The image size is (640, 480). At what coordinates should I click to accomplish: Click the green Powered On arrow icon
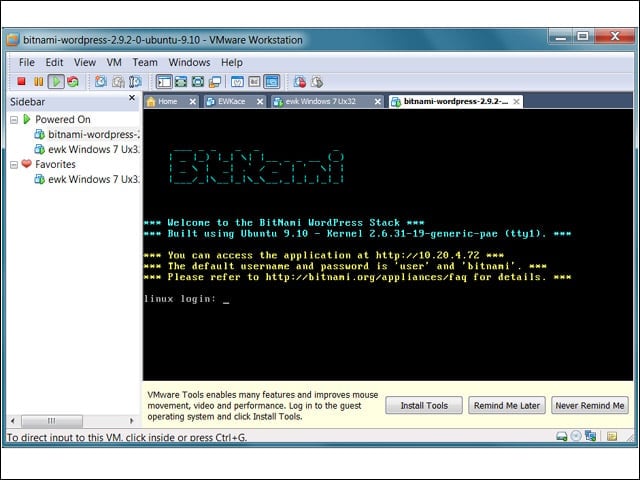point(27,119)
